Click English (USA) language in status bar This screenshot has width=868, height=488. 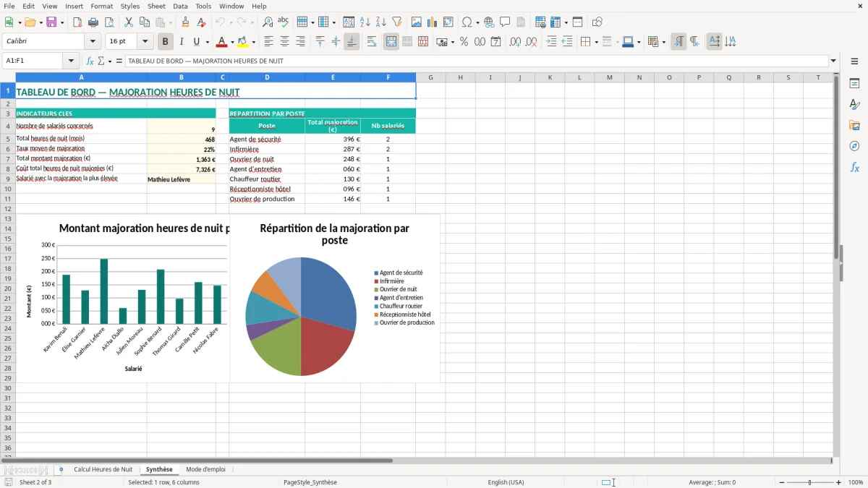(x=506, y=482)
